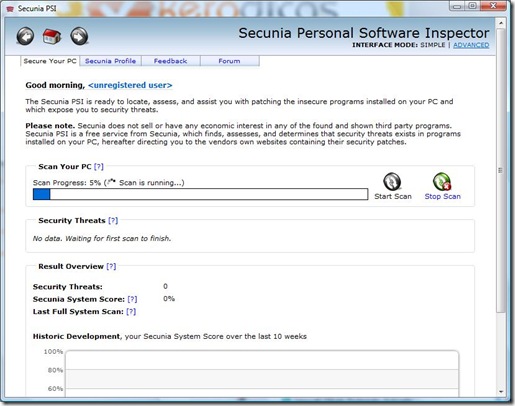
Task: Click the forward arrow navigation icon
Action: [79, 36]
